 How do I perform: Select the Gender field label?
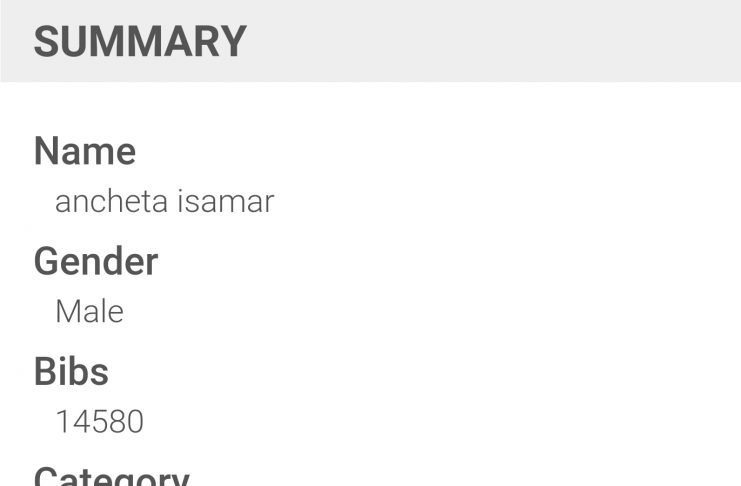pos(96,261)
